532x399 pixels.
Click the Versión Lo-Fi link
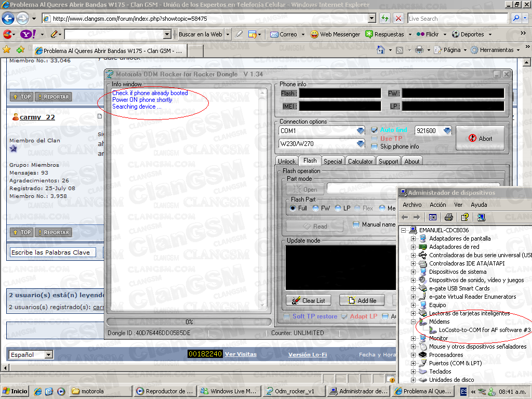click(x=308, y=354)
